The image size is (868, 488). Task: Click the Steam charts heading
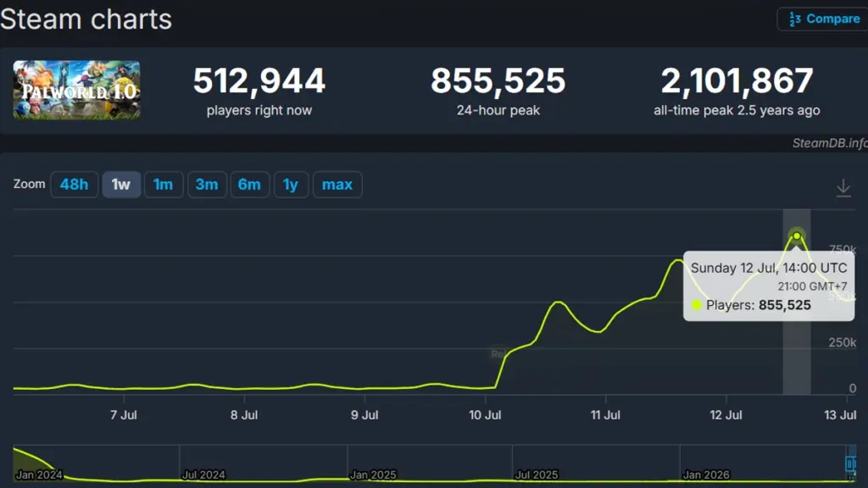tap(86, 19)
